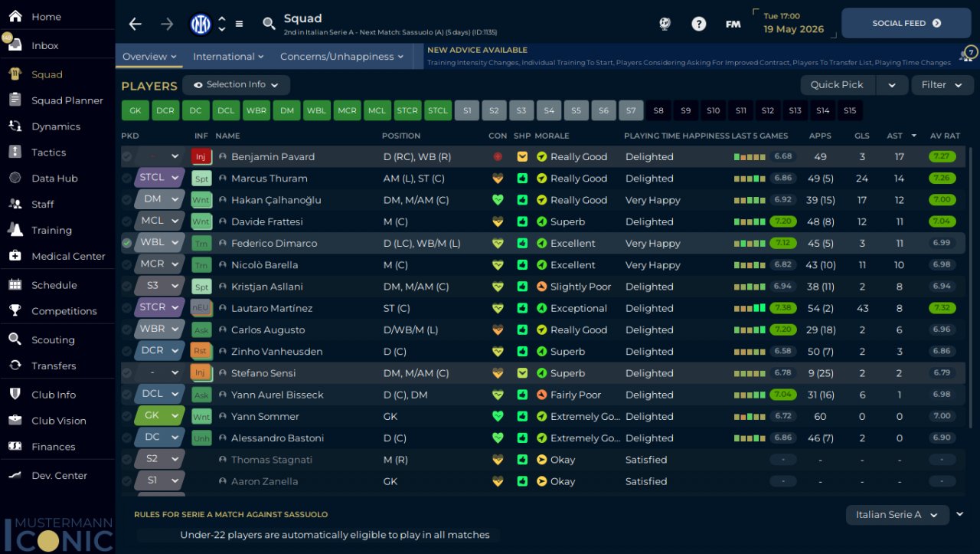This screenshot has width=980, height=554.
Task: Open Dev. Center icon
Action: click(x=15, y=475)
